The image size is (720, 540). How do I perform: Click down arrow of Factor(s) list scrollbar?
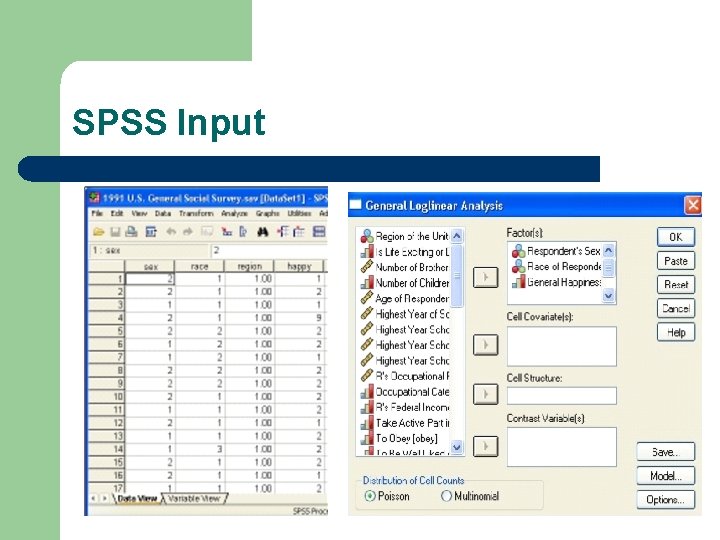point(608,296)
